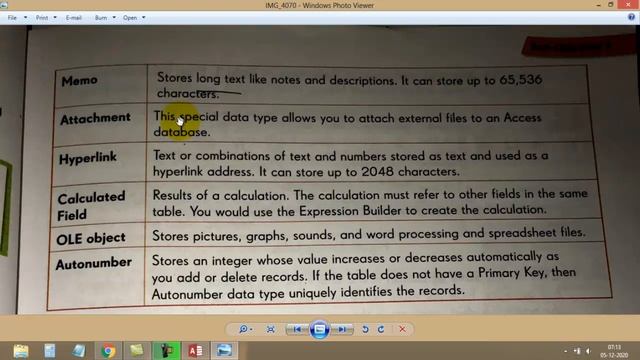Click the network tray icon

coord(577,351)
